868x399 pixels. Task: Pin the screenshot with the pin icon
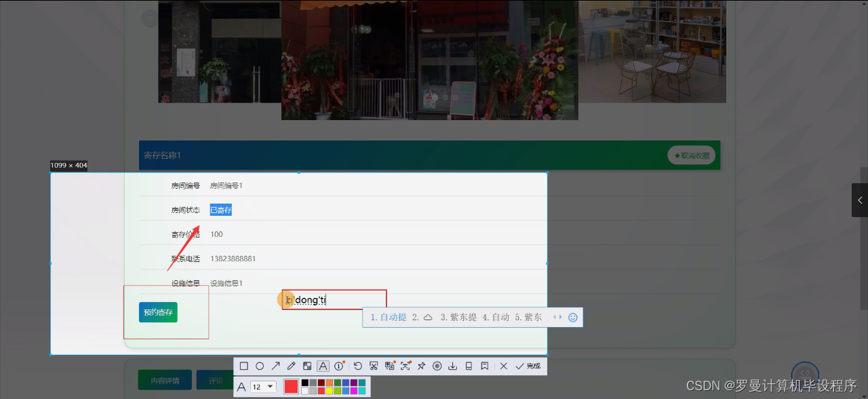click(x=421, y=366)
